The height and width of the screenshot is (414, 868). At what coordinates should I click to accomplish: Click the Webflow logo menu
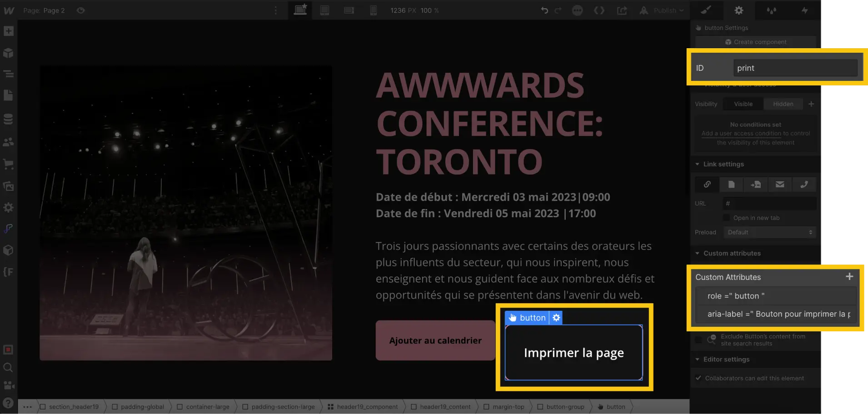tap(9, 10)
